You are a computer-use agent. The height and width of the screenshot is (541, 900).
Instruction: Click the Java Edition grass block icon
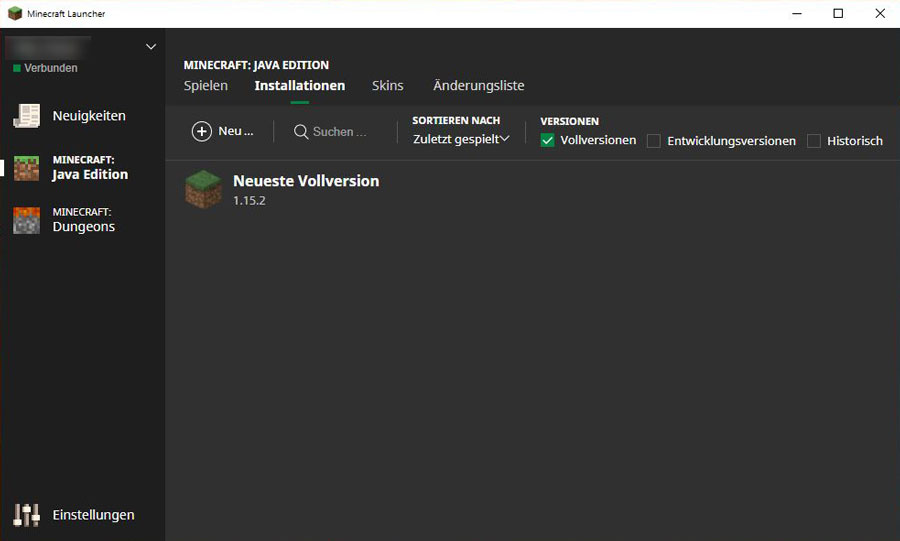click(x=26, y=168)
